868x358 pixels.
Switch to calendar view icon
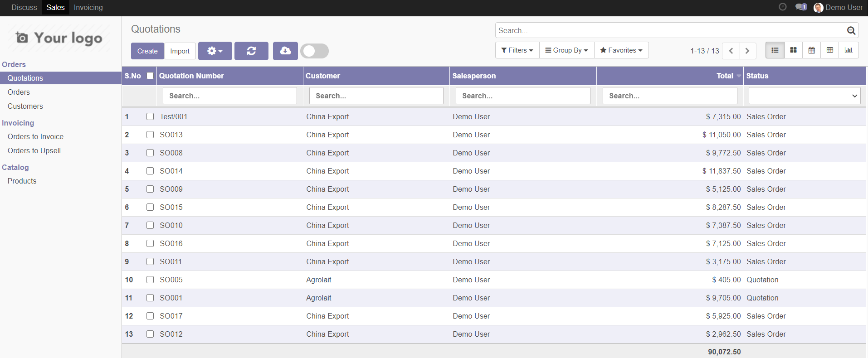(811, 50)
